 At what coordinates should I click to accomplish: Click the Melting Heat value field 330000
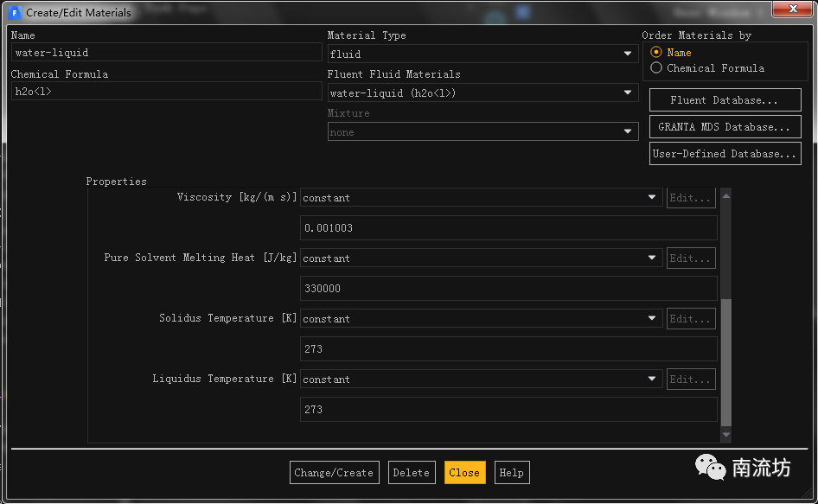508,289
